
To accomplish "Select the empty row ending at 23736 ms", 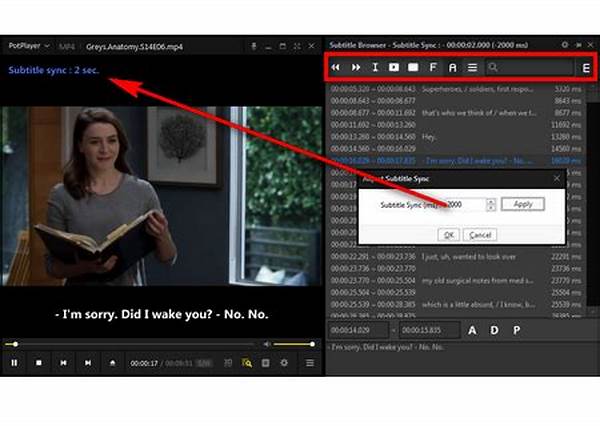I will (455, 269).
